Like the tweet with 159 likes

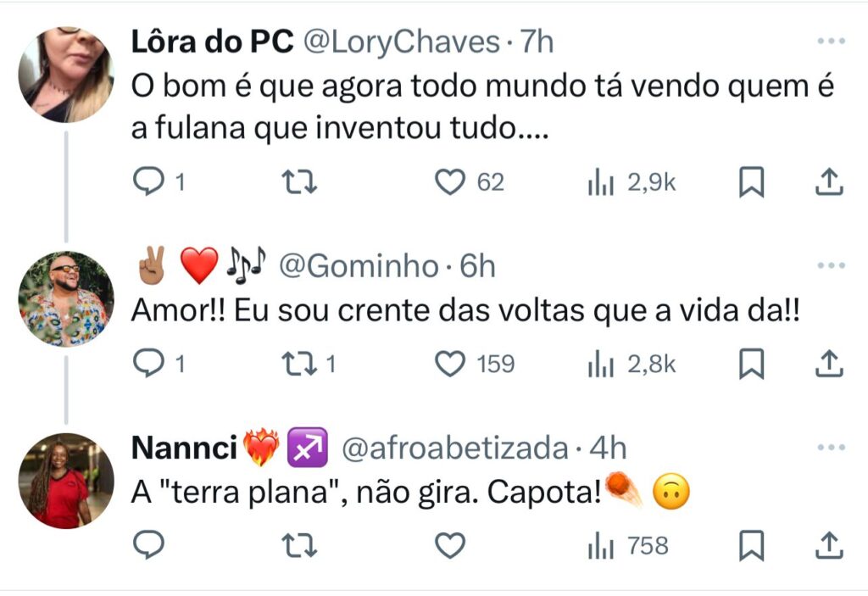[x=451, y=364]
